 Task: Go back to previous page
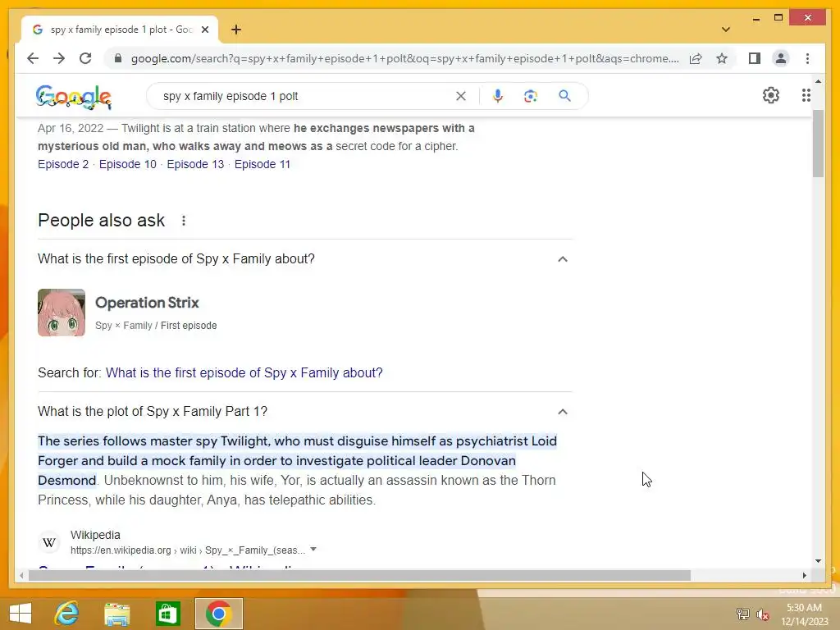(x=33, y=58)
